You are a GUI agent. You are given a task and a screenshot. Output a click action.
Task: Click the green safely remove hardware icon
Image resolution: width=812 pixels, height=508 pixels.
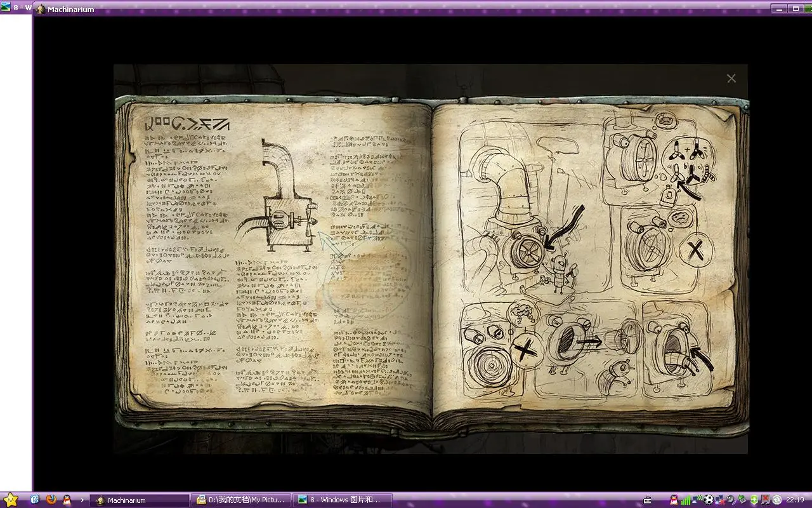point(742,500)
